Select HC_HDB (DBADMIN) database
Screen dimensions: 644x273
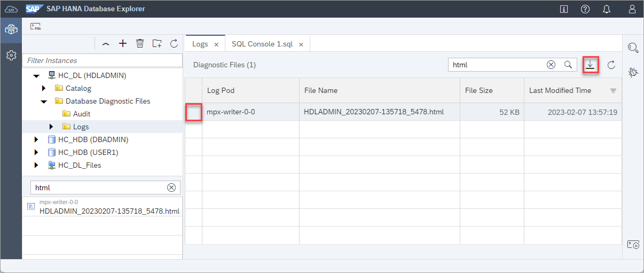[93, 139]
